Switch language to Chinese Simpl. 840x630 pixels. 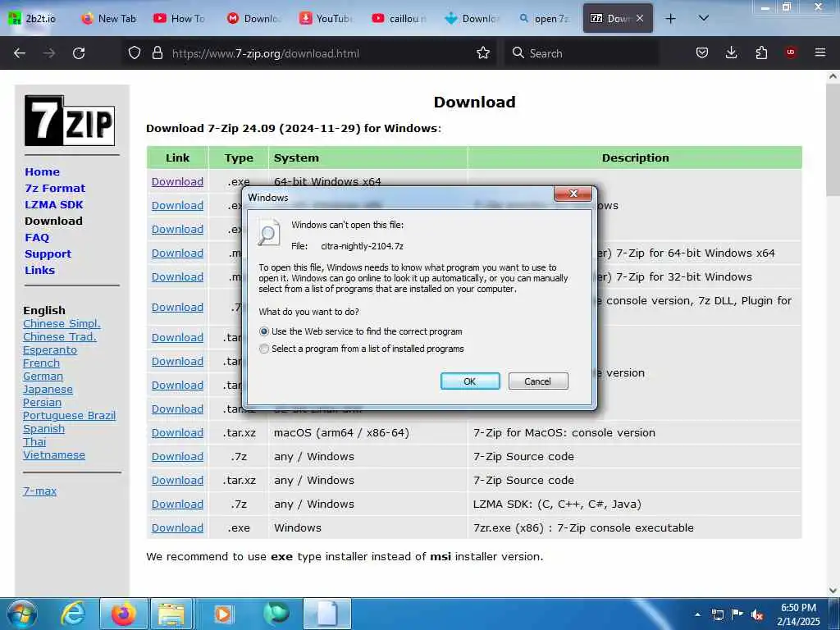click(x=62, y=323)
